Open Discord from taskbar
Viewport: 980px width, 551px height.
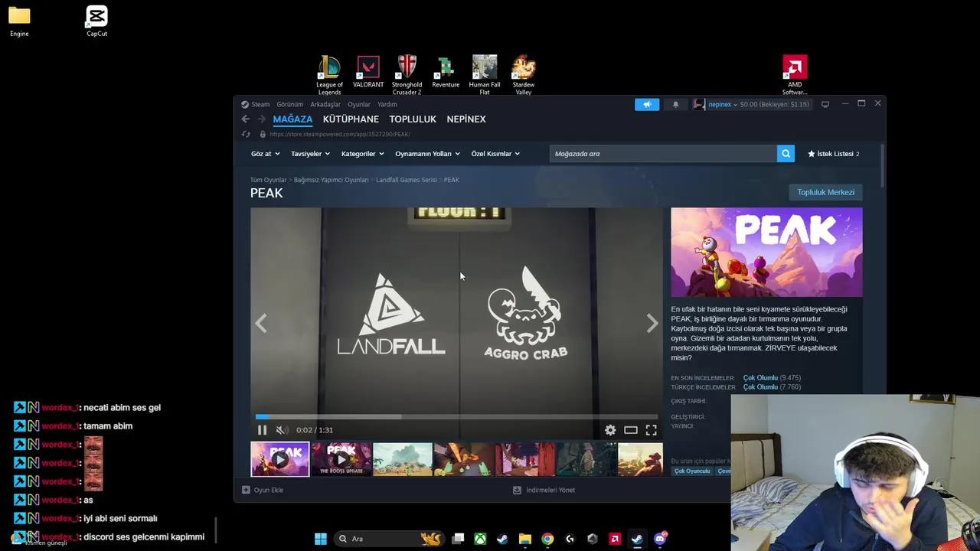[x=660, y=539]
